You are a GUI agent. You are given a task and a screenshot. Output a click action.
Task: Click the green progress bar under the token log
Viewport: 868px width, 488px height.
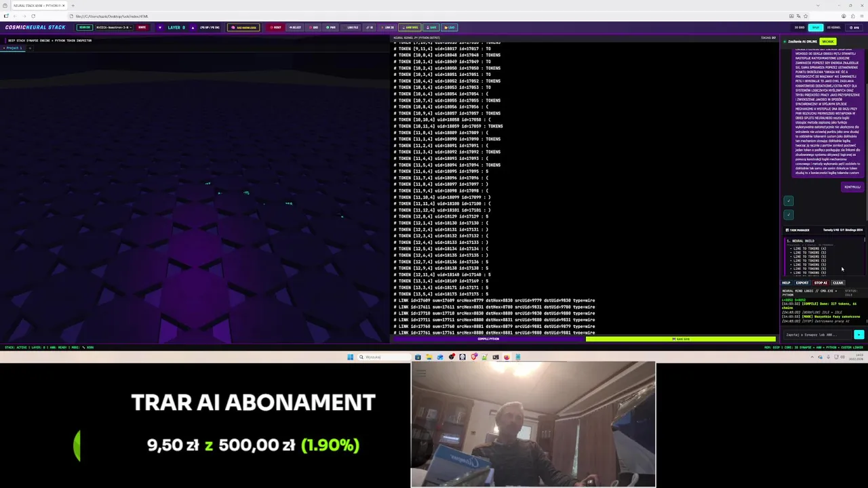coord(680,339)
